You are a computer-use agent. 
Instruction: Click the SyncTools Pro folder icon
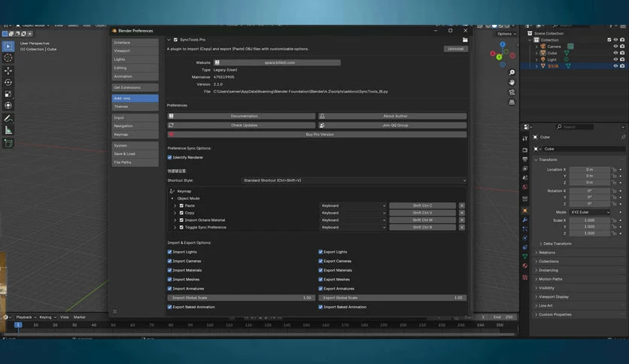pos(465,40)
